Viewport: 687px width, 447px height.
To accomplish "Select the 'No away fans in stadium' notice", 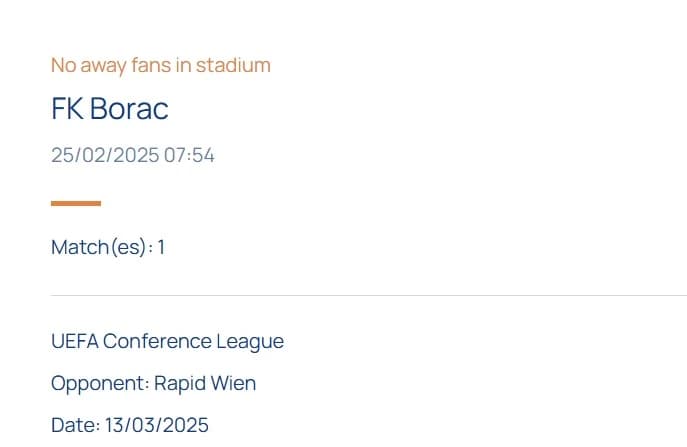I will [x=161, y=65].
